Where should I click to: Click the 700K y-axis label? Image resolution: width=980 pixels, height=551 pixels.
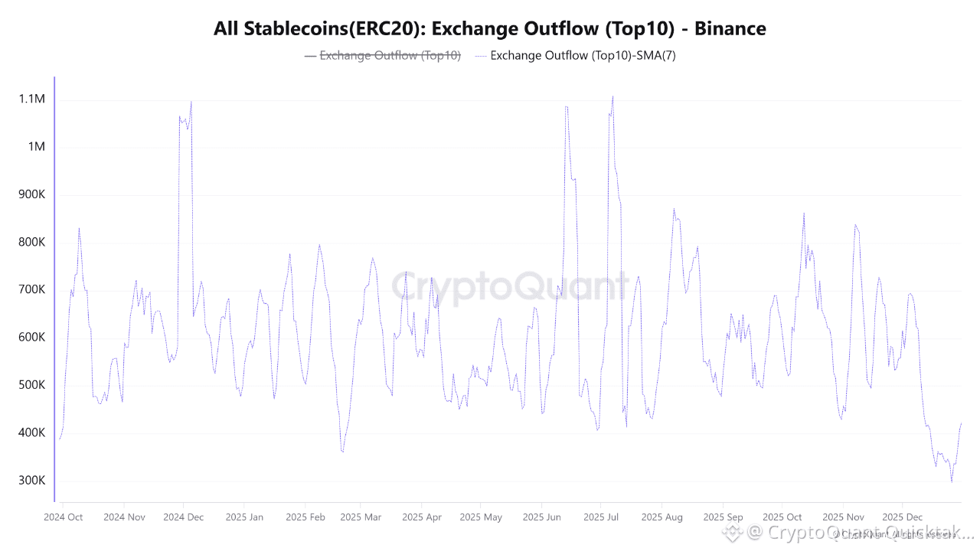pos(31,290)
